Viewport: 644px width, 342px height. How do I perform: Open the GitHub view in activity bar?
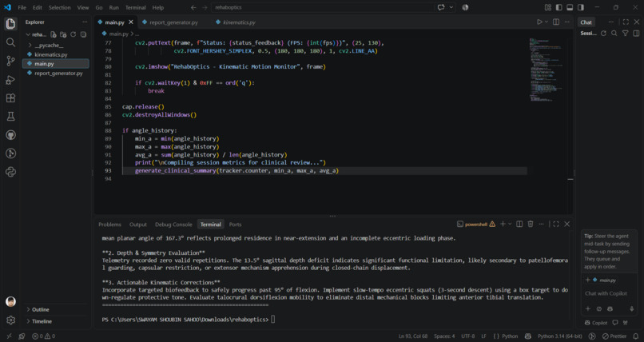tap(10, 135)
